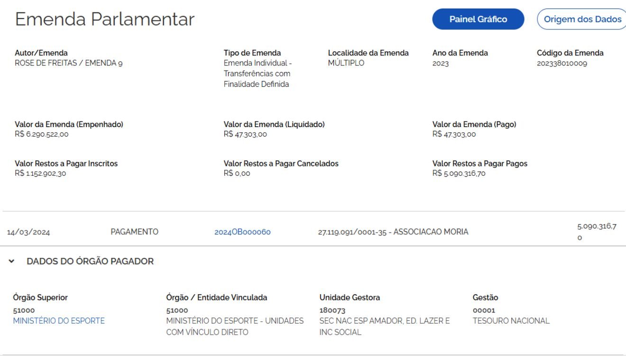Select the locality value MÚLTIPLO
The width and height of the screenshot is (626, 364).
pyautogui.click(x=346, y=64)
